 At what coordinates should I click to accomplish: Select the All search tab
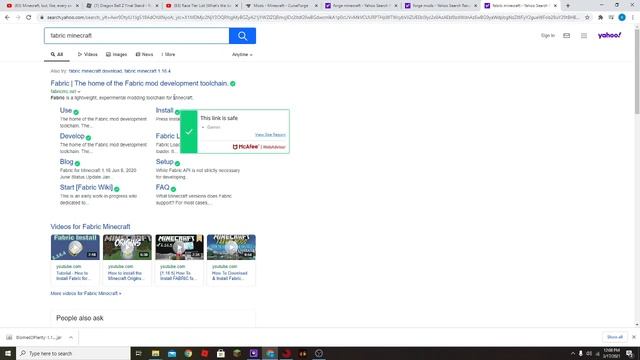pos(57,55)
